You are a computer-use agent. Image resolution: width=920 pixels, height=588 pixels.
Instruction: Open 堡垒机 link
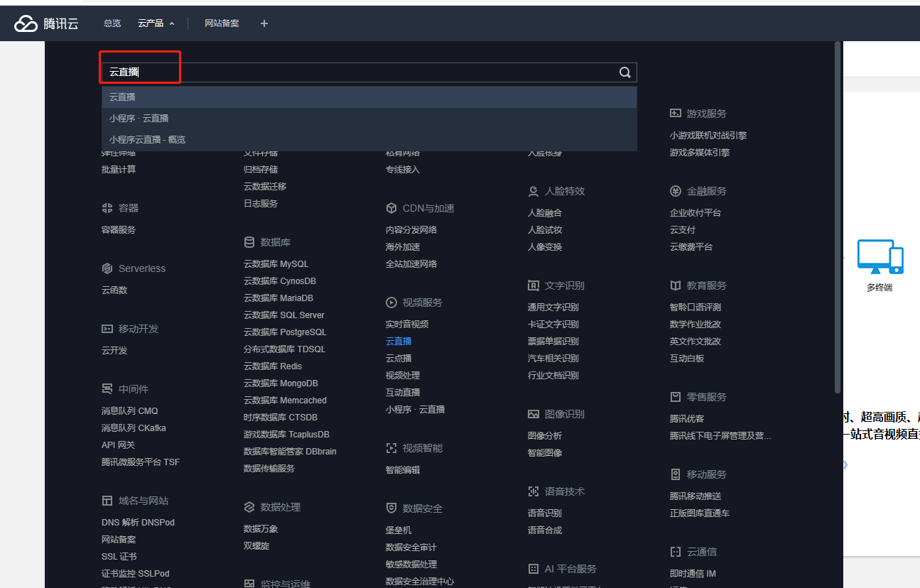[399, 530]
